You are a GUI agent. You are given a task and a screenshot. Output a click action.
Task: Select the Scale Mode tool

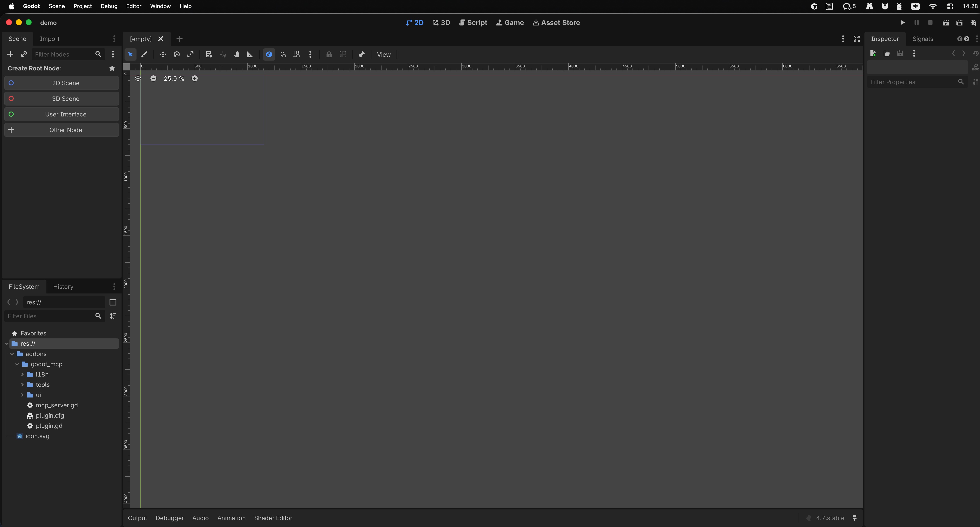[x=190, y=54]
